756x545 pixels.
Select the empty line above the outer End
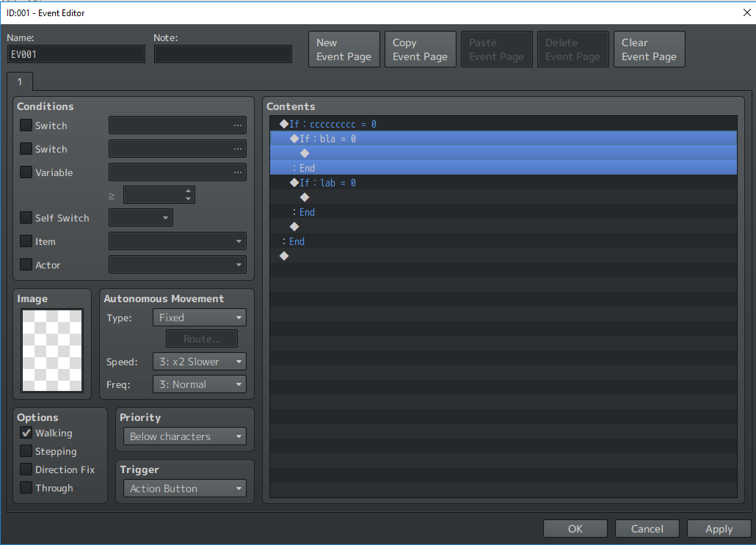coord(504,227)
